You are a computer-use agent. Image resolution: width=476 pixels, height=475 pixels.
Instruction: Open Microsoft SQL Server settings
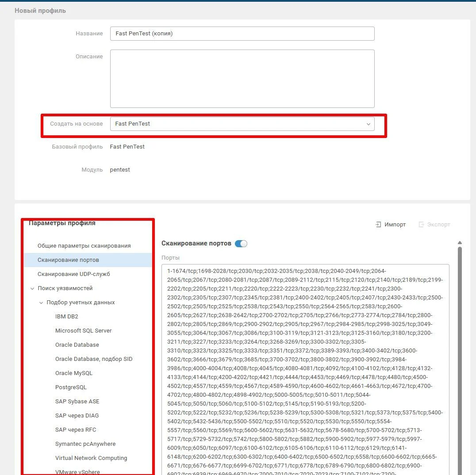[x=84, y=331]
